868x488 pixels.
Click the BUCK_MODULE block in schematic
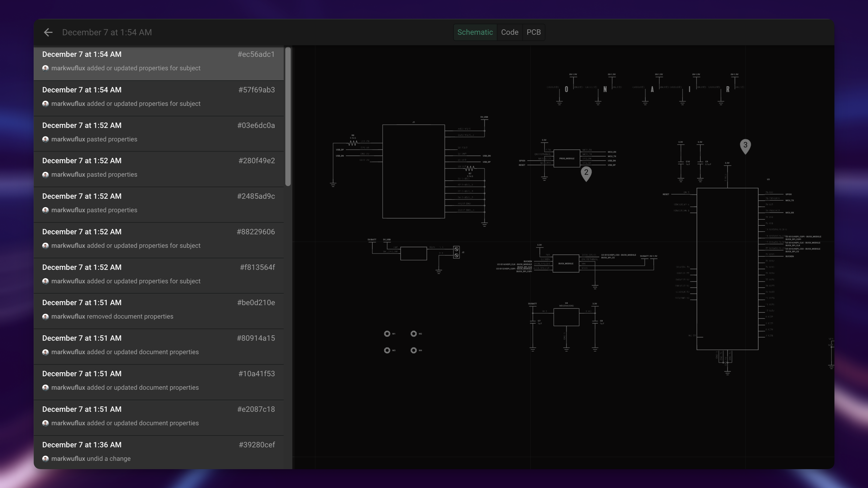tap(566, 264)
